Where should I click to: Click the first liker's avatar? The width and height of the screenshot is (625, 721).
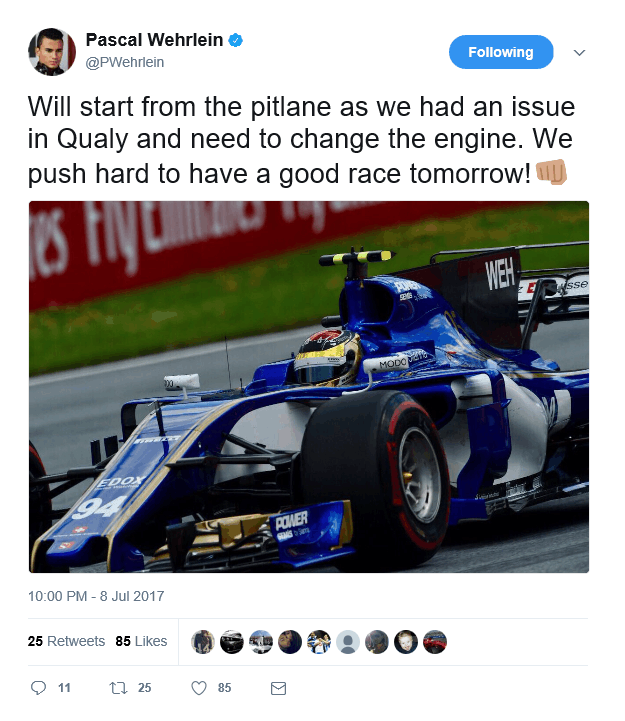coord(203,641)
